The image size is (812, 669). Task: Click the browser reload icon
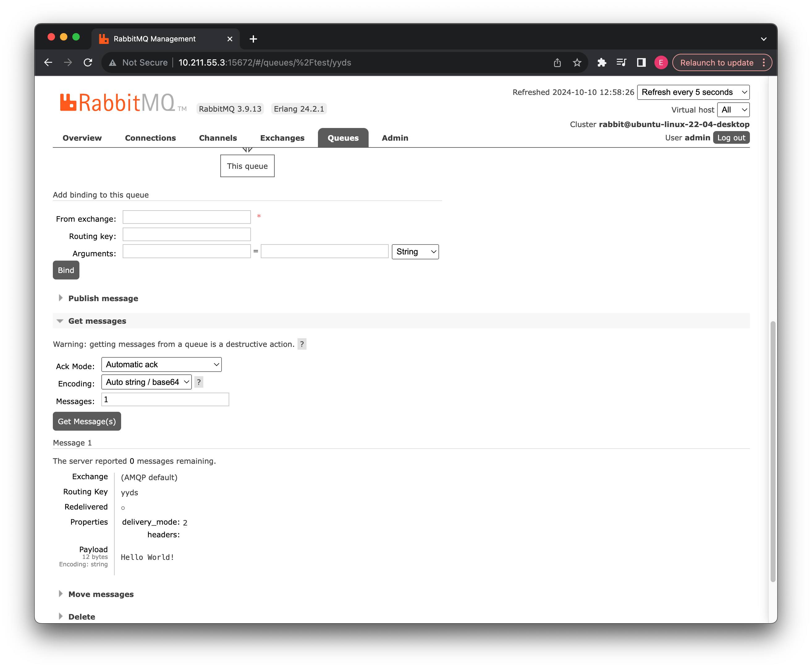(88, 62)
